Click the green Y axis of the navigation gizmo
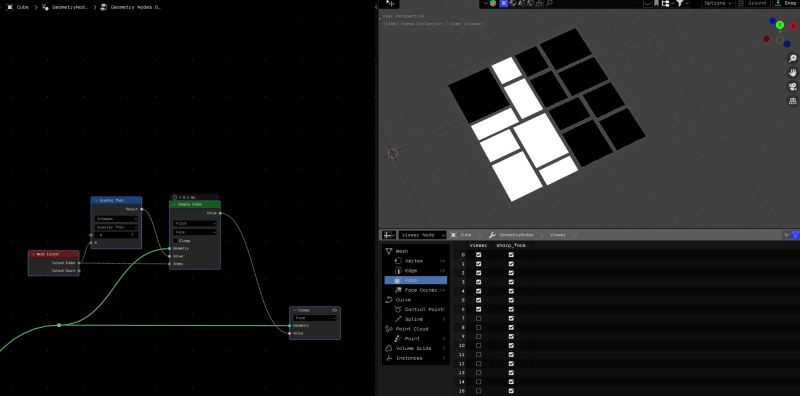This screenshot has height=396, width=800. pyautogui.click(x=780, y=25)
